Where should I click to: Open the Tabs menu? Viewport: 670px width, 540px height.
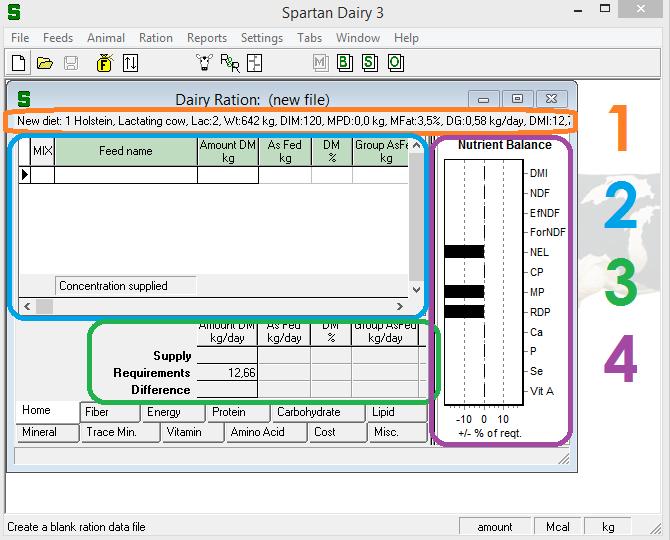[310, 38]
